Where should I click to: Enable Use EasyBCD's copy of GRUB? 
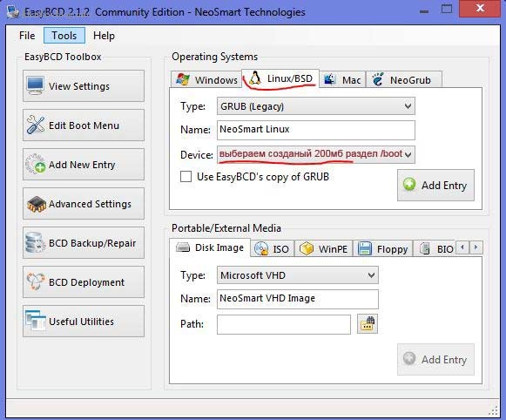pos(186,177)
